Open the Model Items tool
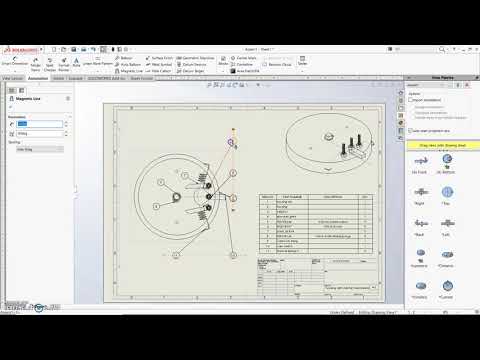 point(36,64)
